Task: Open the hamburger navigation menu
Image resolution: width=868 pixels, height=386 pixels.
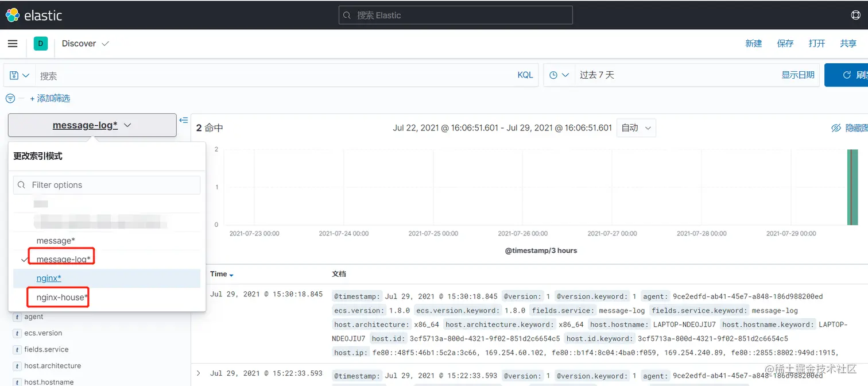Action: coord(13,44)
